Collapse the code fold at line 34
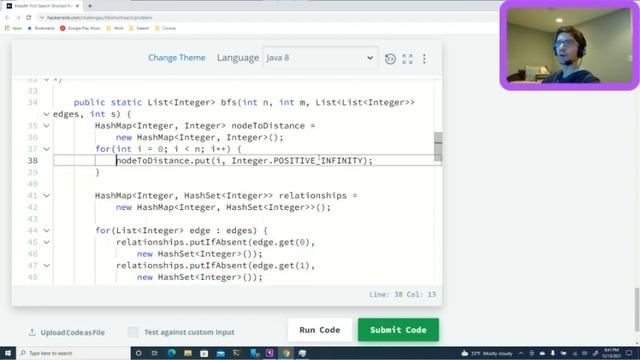 pyautogui.click(x=47, y=114)
